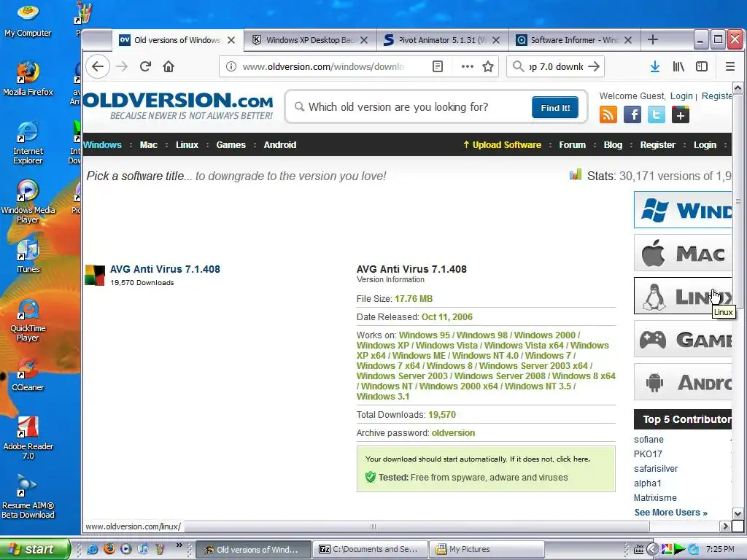Open CCleaner desktop shortcut

pos(28,374)
